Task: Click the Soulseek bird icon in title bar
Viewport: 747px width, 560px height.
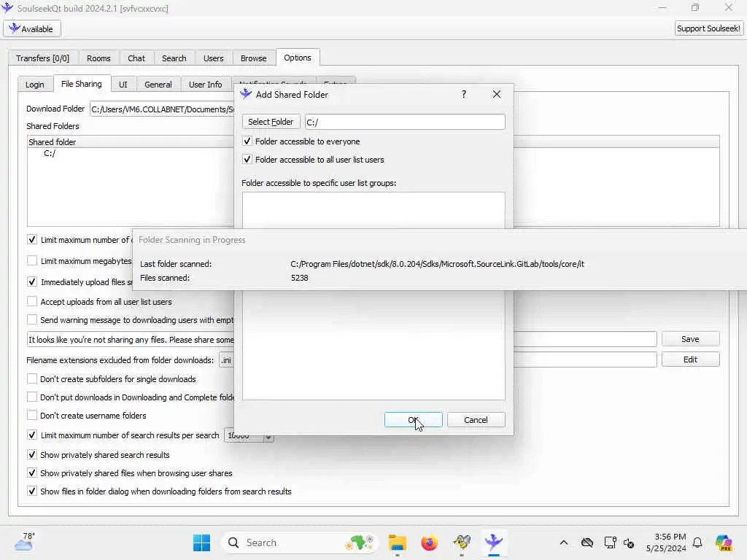Action: coord(7,7)
